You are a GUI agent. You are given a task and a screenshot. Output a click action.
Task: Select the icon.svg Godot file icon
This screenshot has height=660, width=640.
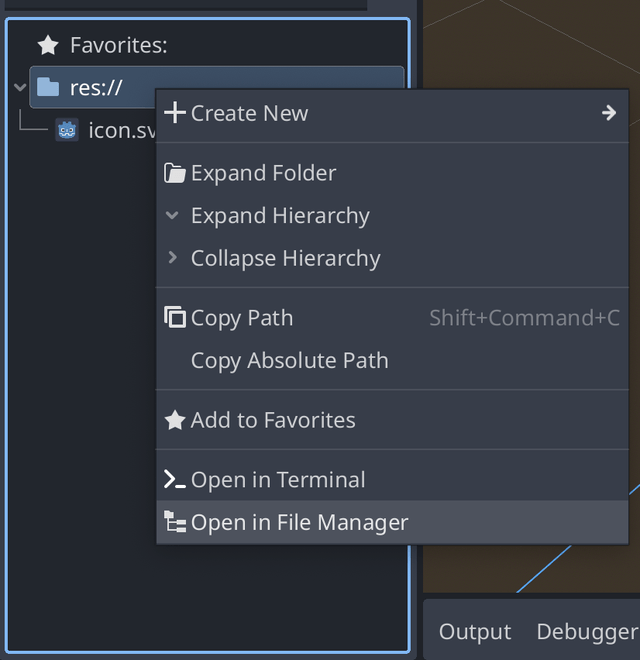pos(67,131)
